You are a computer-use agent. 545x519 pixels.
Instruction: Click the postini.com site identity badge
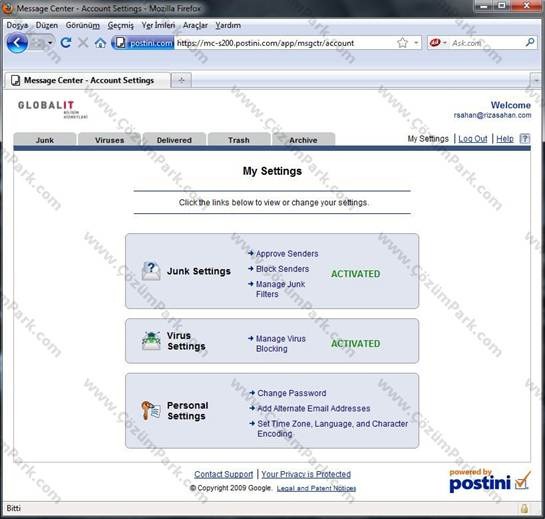click(144, 43)
